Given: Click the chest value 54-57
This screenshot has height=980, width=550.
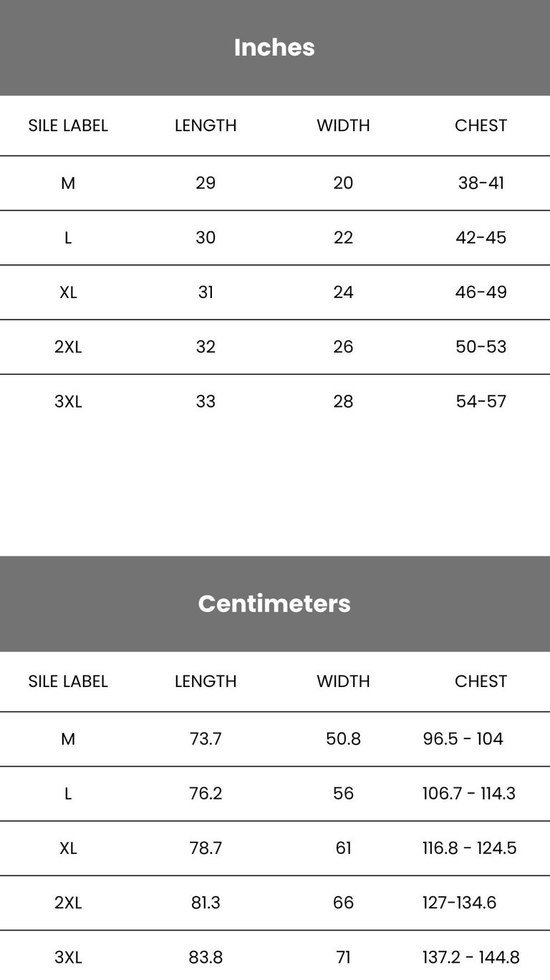Looking at the screenshot, I should pos(481,401).
